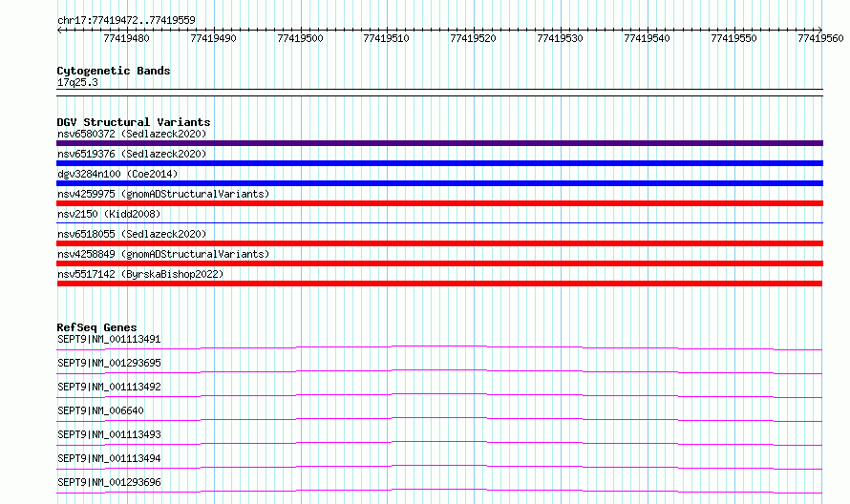Image resolution: width=850 pixels, height=504 pixels.
Task: Click ruler position 77419530
Action: [x=560, y=38]
